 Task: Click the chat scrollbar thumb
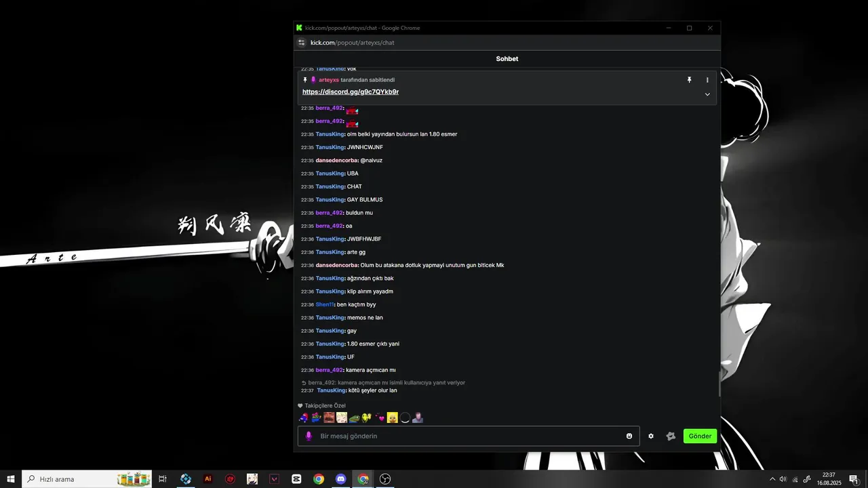click(719, 384)
